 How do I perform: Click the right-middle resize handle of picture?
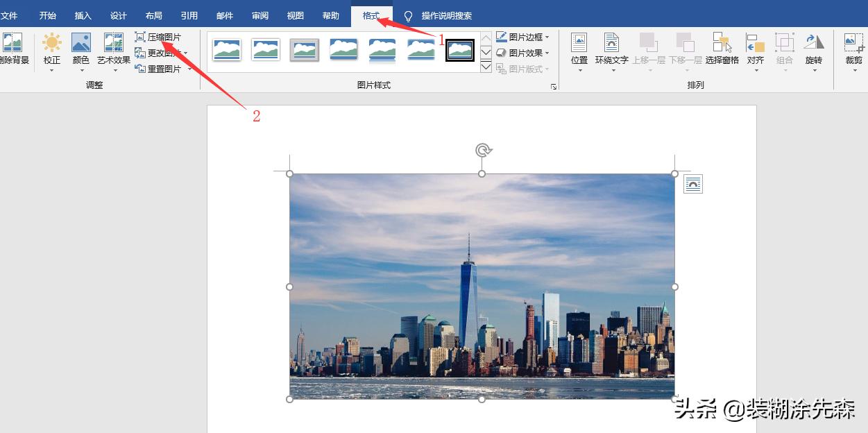675,287
